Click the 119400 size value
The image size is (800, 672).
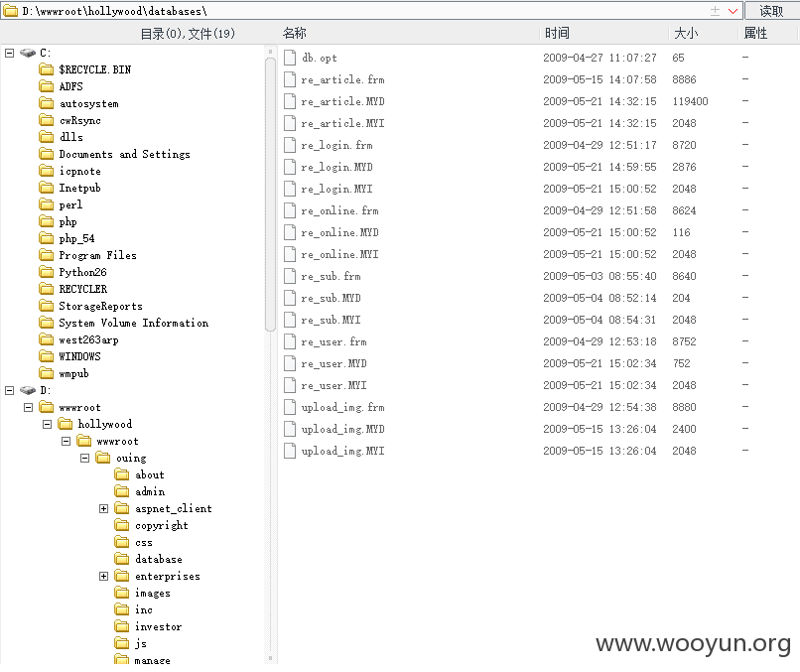tap(690, 101)
